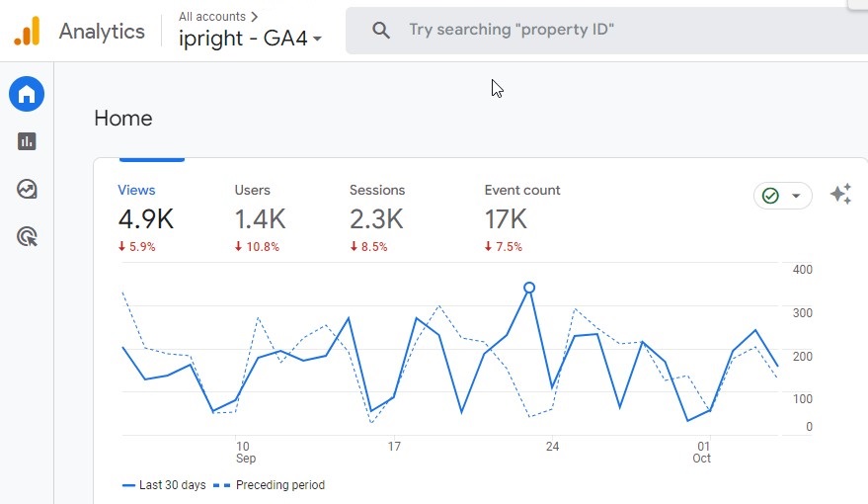Screen dimensions: 868x504
Task: Click the Google Analytics logo
Action: tap(27, 32)
